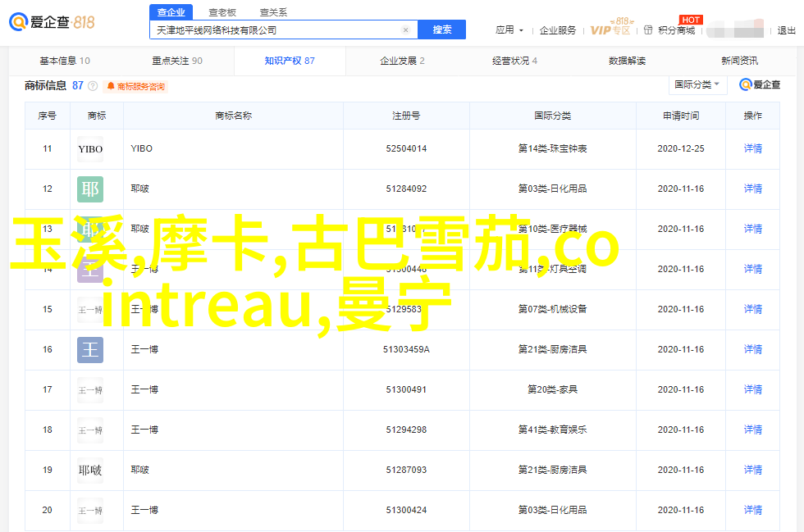Open the 耶啵 trademark image in row 19
Image resolution: width=804 pixels, height=532 pixels.
90,471
